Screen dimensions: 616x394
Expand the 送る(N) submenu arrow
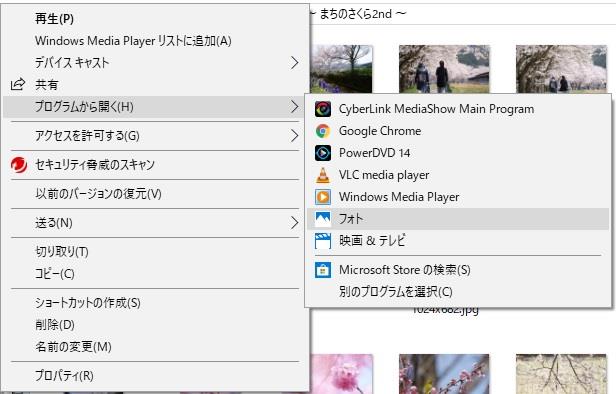tap(294, 223)
